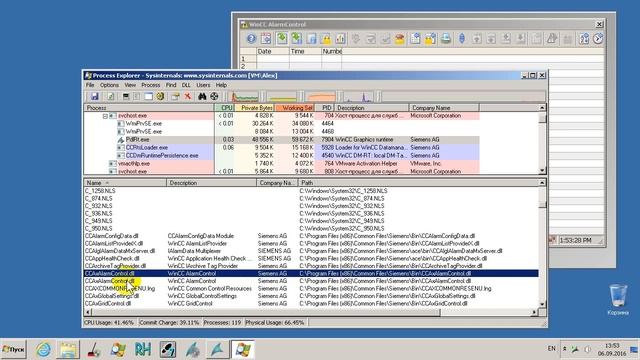Click the Date column header in AlarmControl
640x360 pixels.
[273, 51]
